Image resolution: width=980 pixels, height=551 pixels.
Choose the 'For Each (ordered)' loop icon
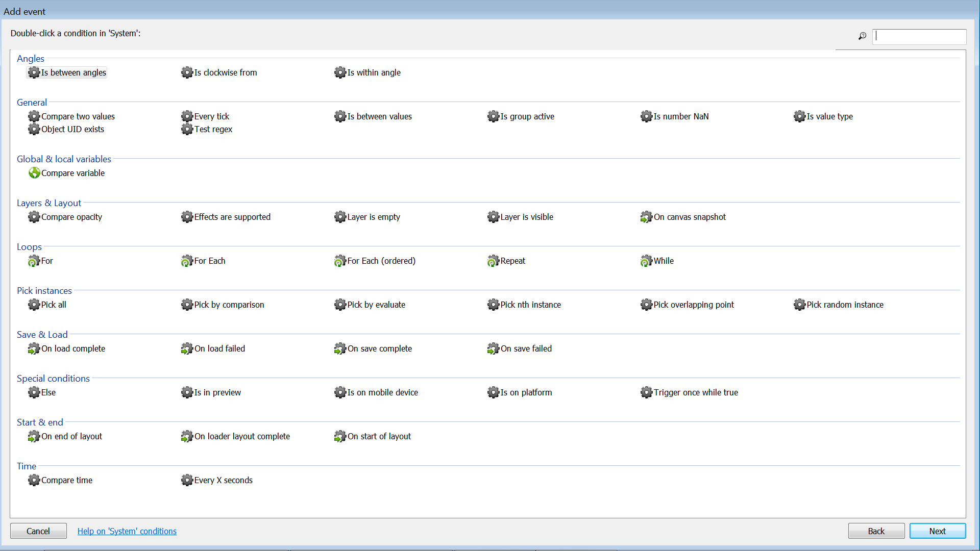click(x=340, y=261)
